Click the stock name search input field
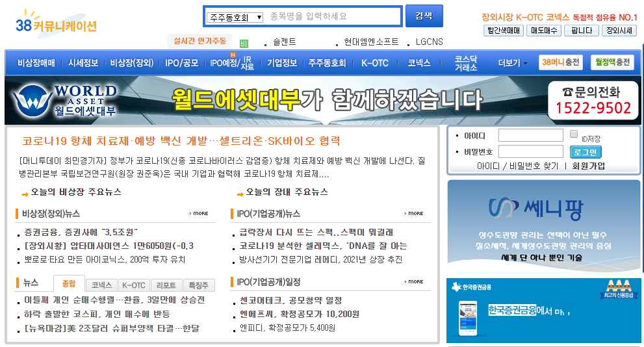This screenshot has height=347, width=644. 333,16
